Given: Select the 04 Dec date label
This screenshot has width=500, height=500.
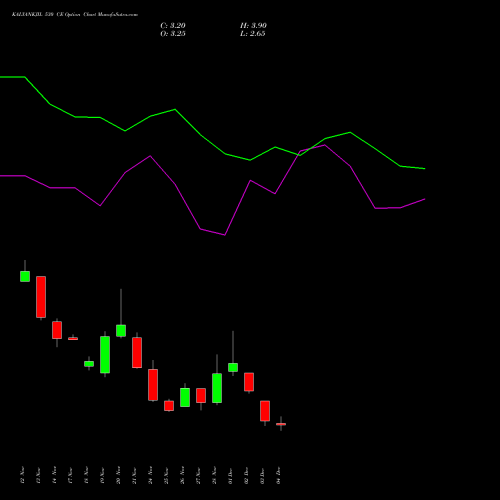Looking at the screenshot, I should point(279,475).
